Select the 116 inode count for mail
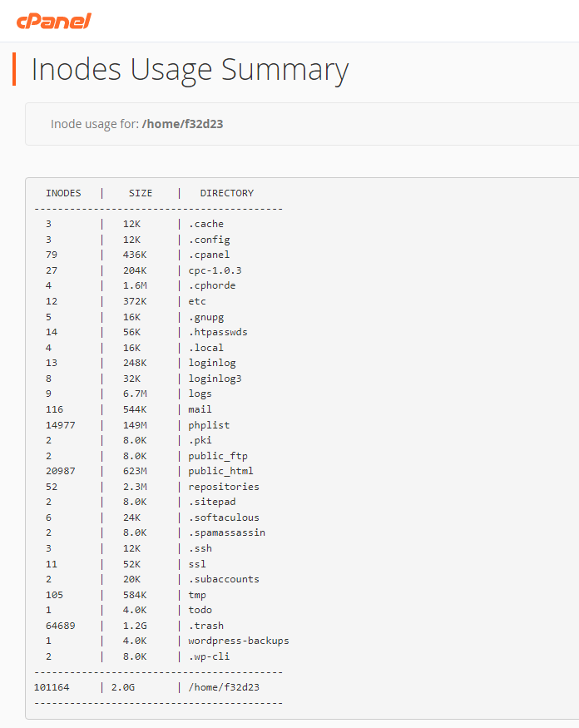This screenshot has width=579, height=728. point(54,409)
